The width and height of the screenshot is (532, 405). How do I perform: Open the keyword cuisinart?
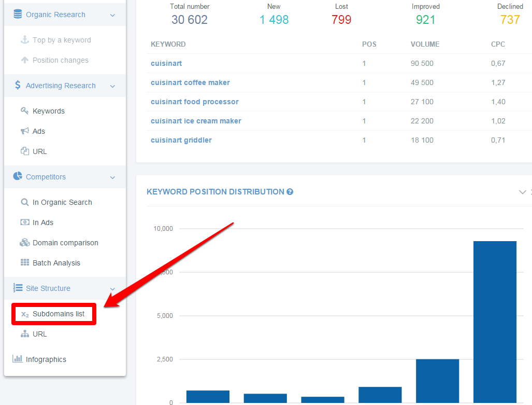click(166, 63)
